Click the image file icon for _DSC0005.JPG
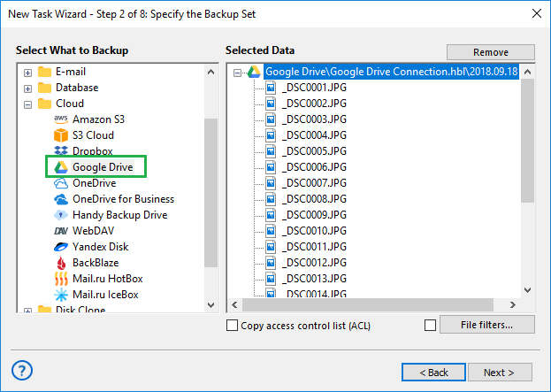Image resolution: width=551 pixels, height=392 pixels. tap(271, 151)
